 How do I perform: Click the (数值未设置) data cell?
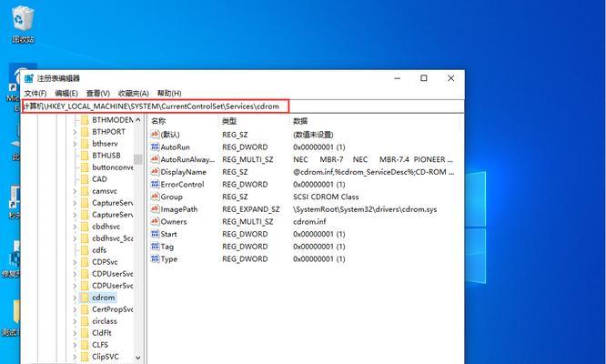[313, 135]
